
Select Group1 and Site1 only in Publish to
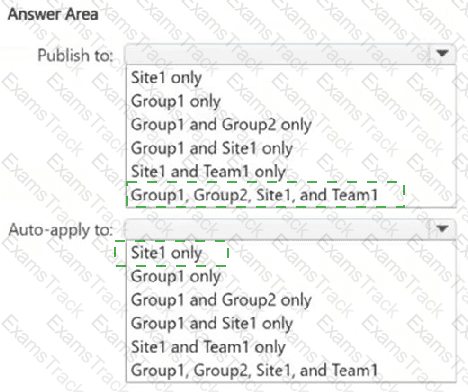click(212, 148)
